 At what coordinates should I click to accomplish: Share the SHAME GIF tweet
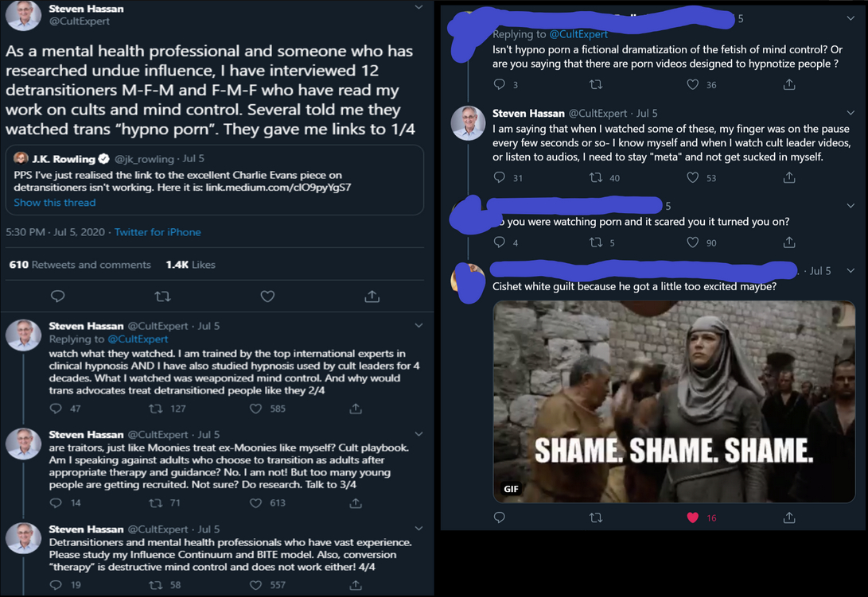(x=789, y=518)
